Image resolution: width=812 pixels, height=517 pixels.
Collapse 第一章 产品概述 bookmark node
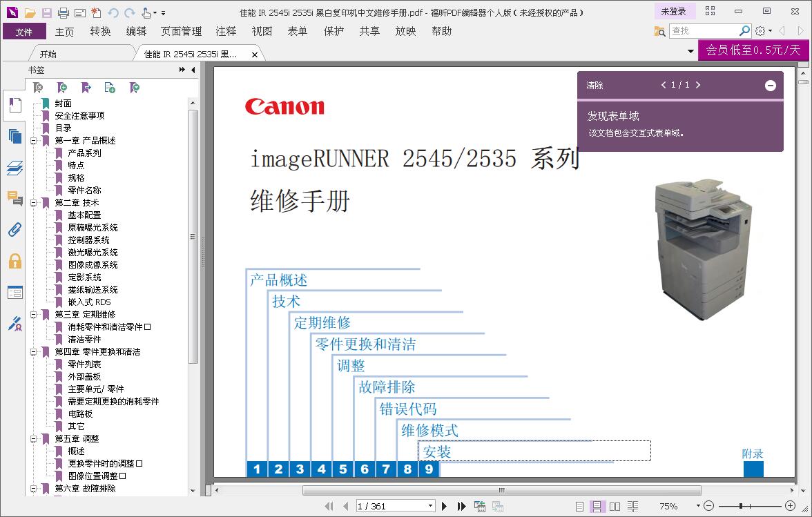point(34,141)
